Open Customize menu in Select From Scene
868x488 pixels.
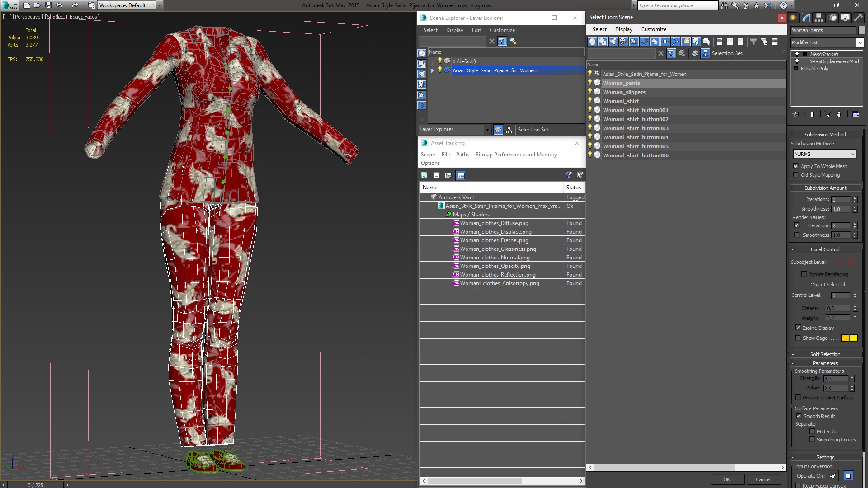[x=654, y=29]
